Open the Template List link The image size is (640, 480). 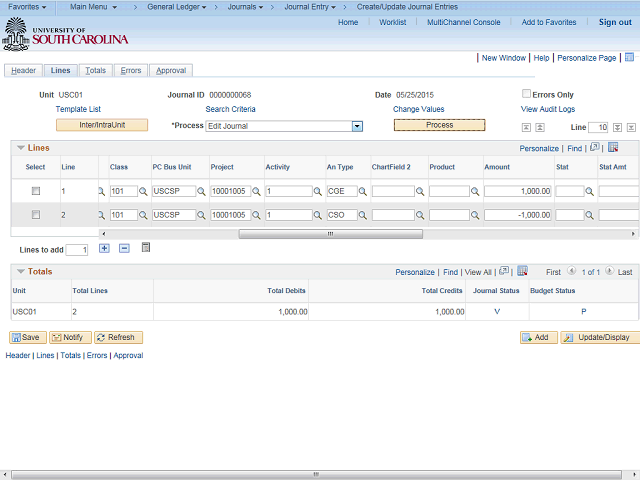coord(78,109)
